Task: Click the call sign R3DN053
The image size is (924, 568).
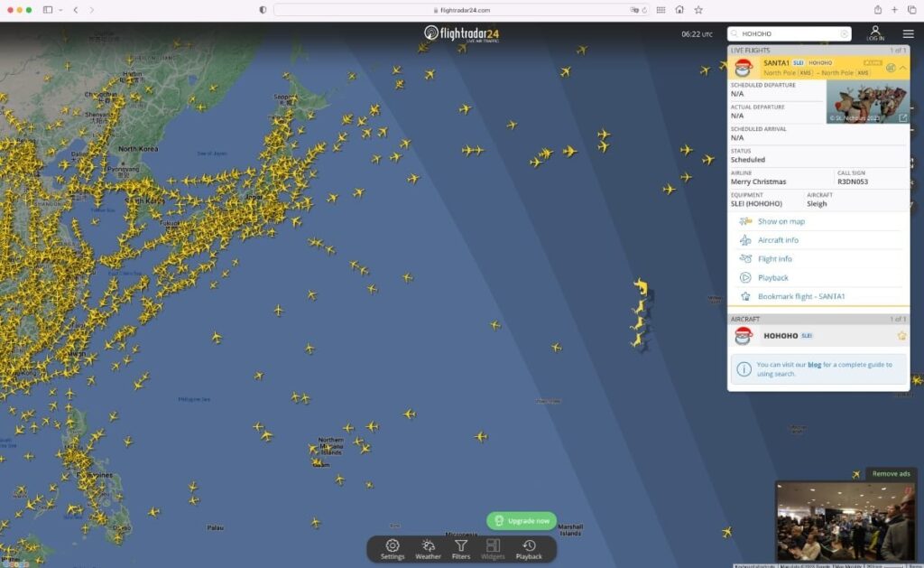Action: 853,182
